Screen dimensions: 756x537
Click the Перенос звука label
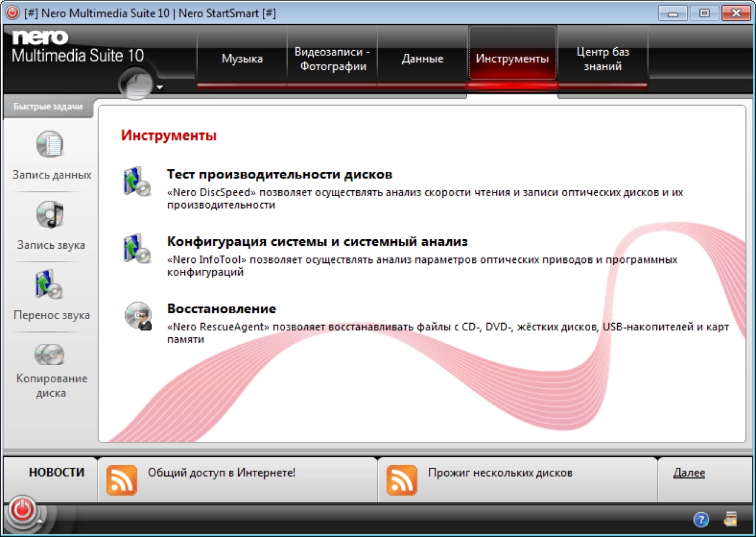point(52,315)
